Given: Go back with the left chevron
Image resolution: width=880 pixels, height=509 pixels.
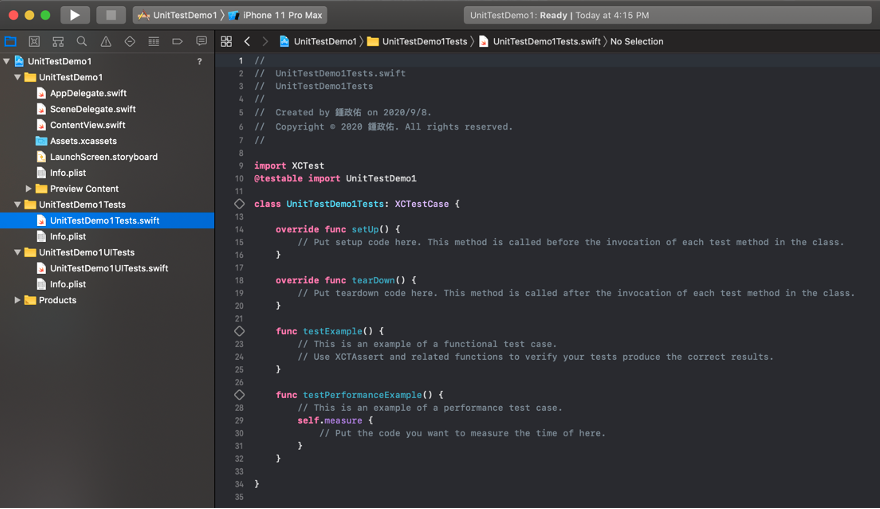Looking at the screenshot, I should 247,42.
